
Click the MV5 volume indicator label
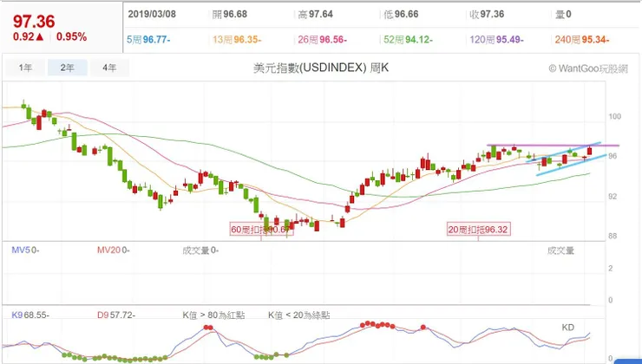pyautogui.click(x=25, y=250)
